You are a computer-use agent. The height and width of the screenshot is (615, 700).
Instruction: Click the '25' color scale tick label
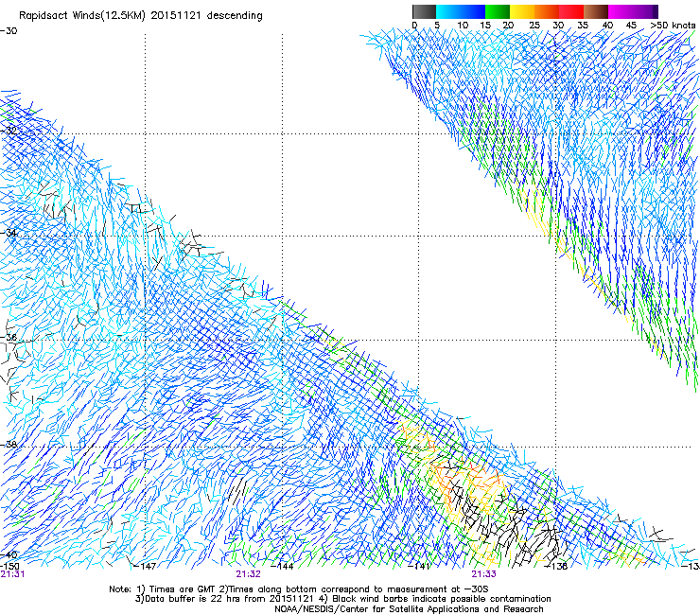coord(534,26)
